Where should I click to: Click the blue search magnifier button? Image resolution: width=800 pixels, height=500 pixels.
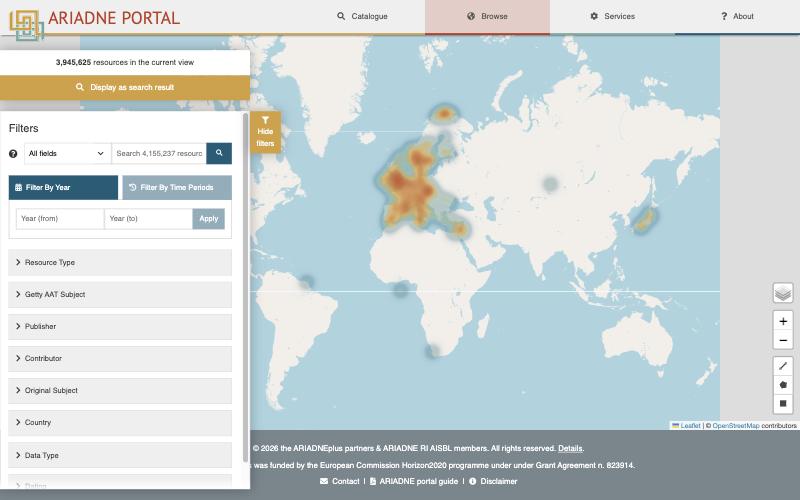[219, 153]
